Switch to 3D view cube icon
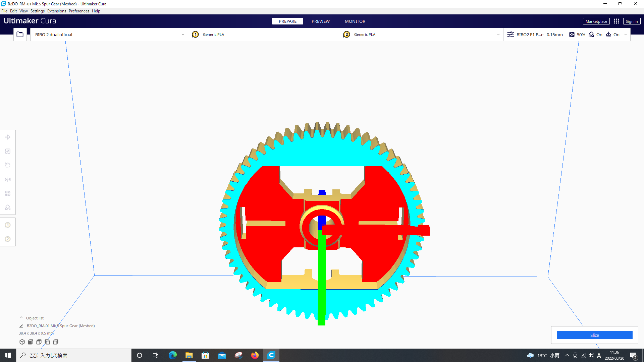Screen dimensions: 644x362 (22, 342)
